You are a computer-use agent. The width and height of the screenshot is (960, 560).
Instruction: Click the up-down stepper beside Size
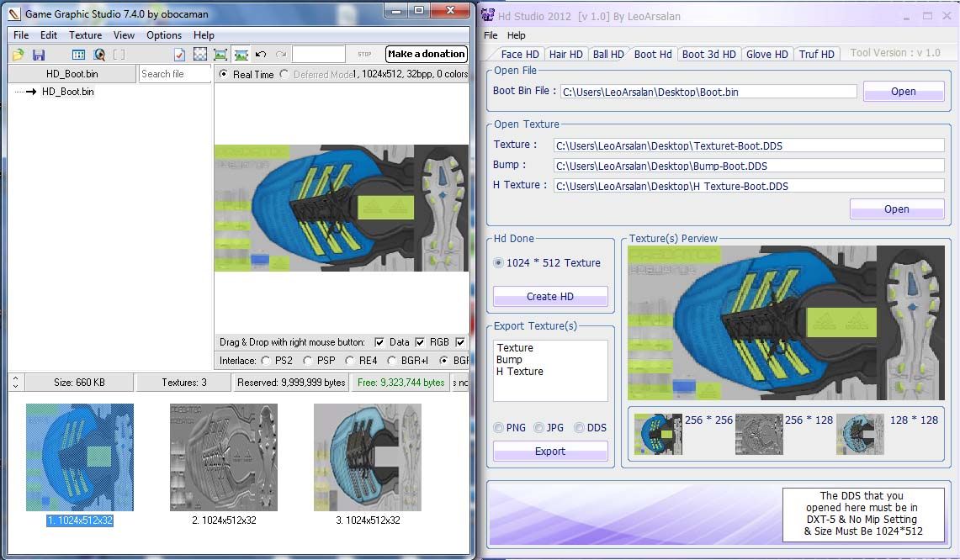[x=15, y=383]
